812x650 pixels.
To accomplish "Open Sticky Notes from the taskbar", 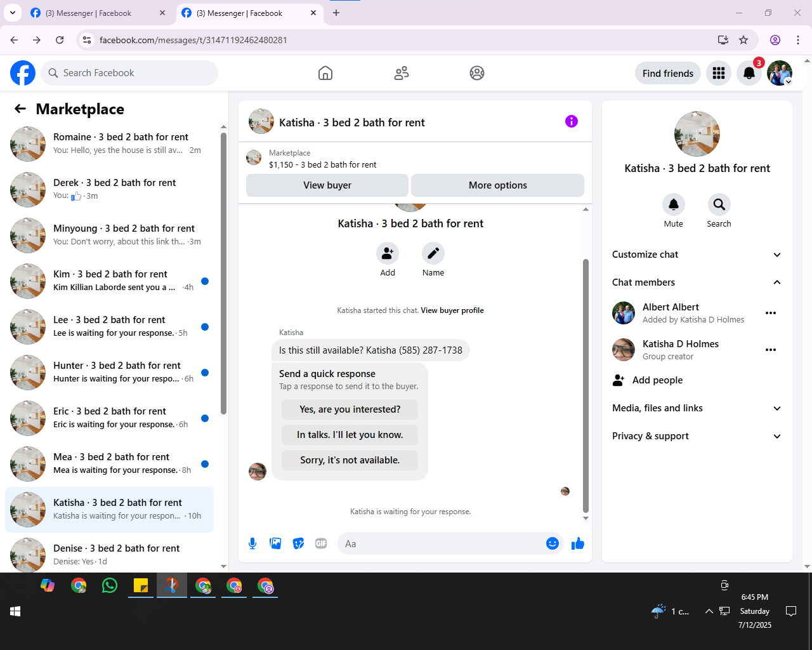I will point(141,585).
